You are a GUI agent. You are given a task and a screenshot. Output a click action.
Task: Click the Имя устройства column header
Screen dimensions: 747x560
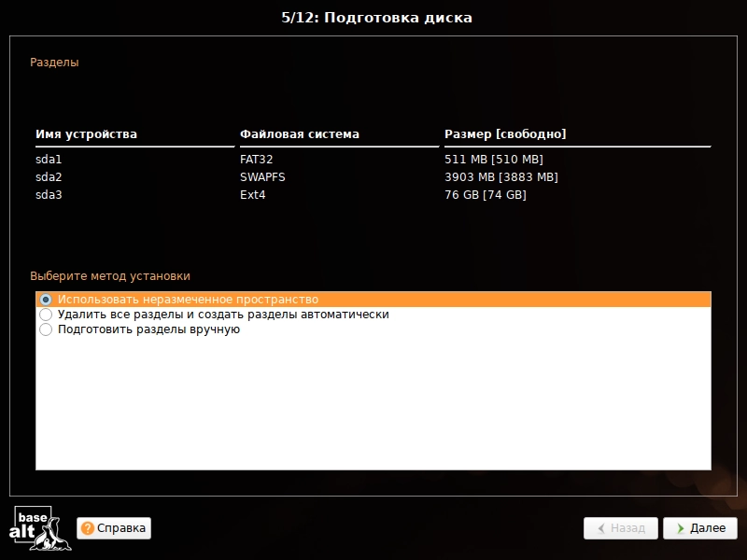tap(86, 134)
